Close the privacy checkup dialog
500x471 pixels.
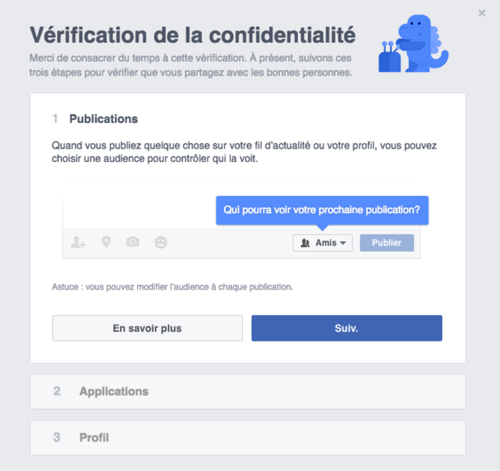482,13
